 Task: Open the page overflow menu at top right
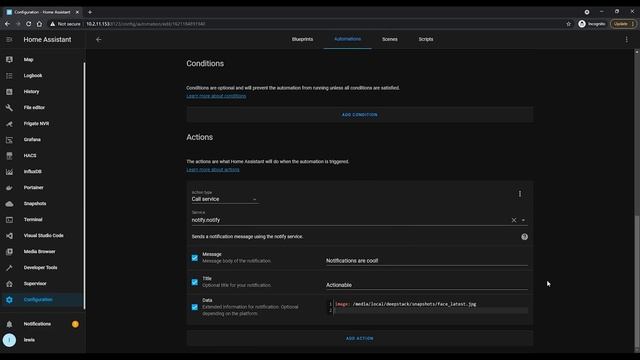(x=627, y=40)
